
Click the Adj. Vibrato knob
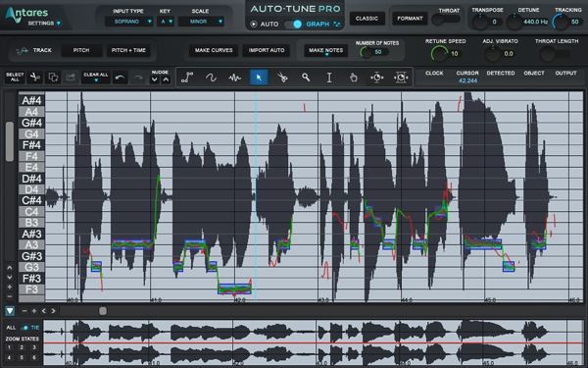493,54
